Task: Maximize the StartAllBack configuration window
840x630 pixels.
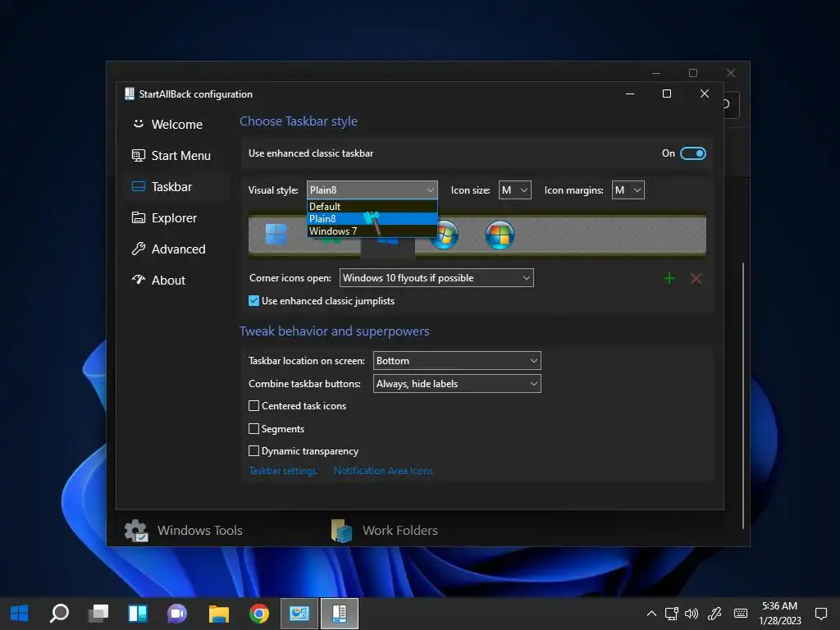Action: [x=667, y=94]
